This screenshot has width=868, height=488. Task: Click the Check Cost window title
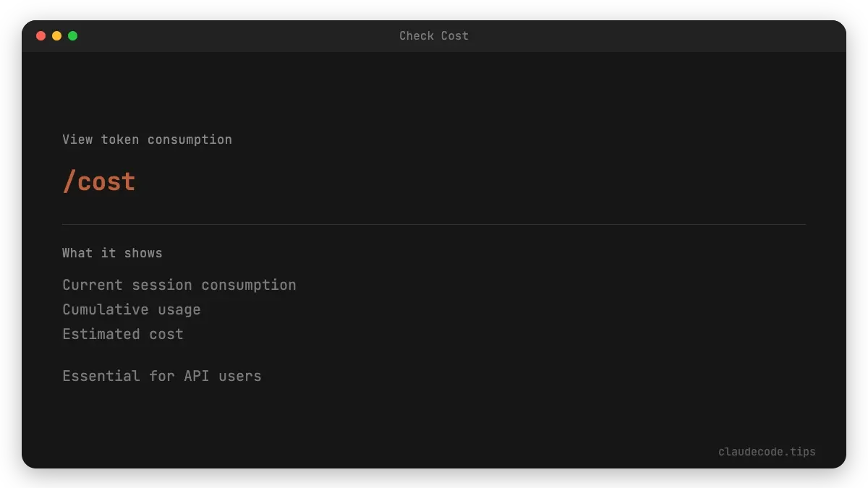[x=434, y=35]
